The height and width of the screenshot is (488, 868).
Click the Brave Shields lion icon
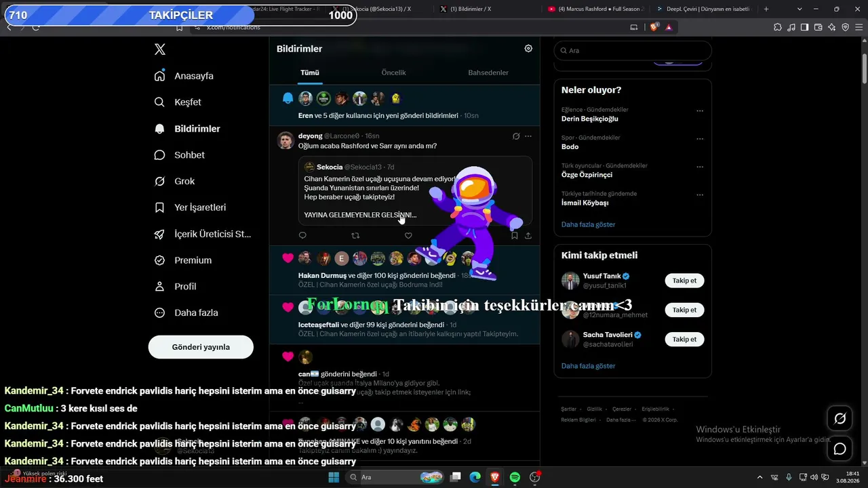654,27
